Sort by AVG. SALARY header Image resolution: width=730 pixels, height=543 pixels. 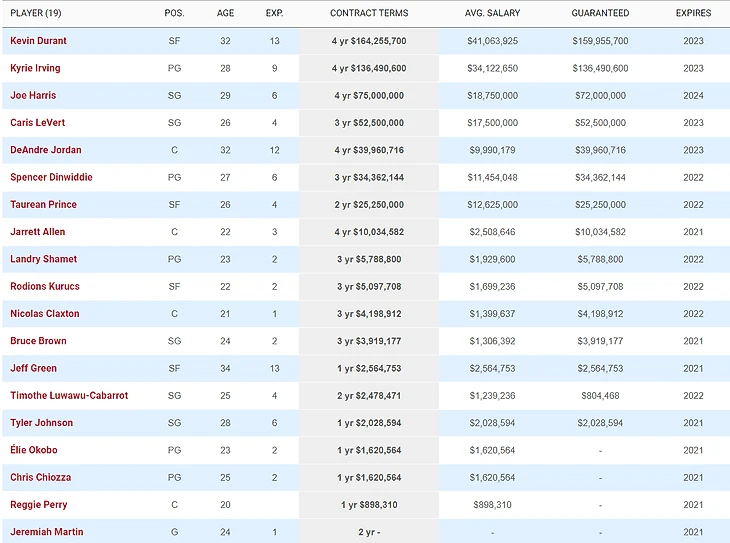491,13
